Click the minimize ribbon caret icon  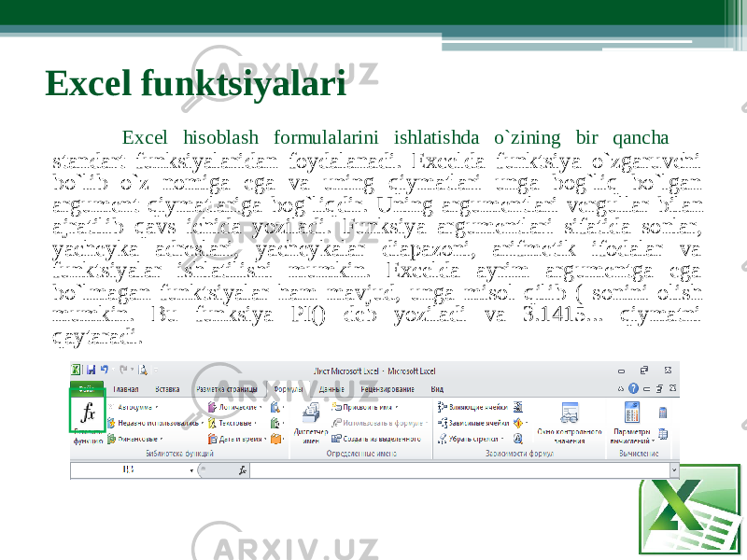pos(621,388)
